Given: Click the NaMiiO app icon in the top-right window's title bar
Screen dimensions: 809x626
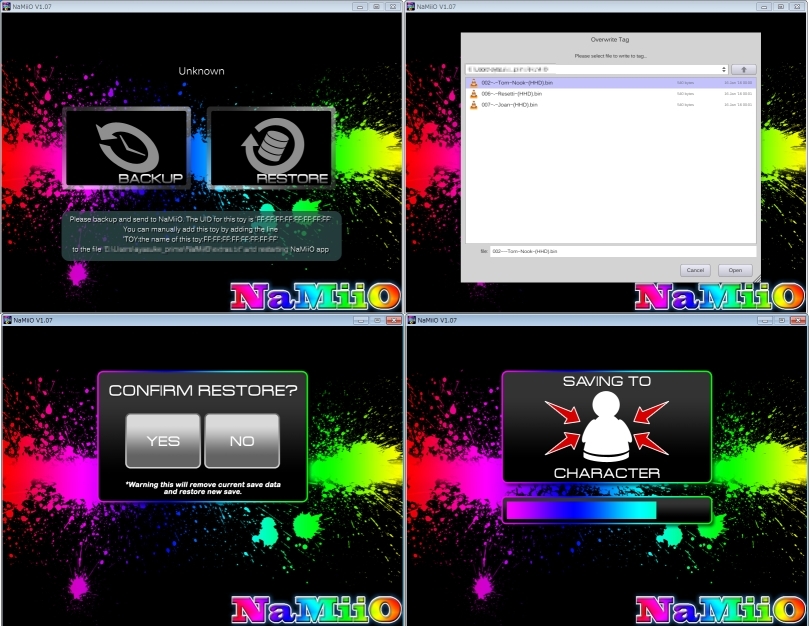Looking at the screenshot, I should click(x=411, y=6).
